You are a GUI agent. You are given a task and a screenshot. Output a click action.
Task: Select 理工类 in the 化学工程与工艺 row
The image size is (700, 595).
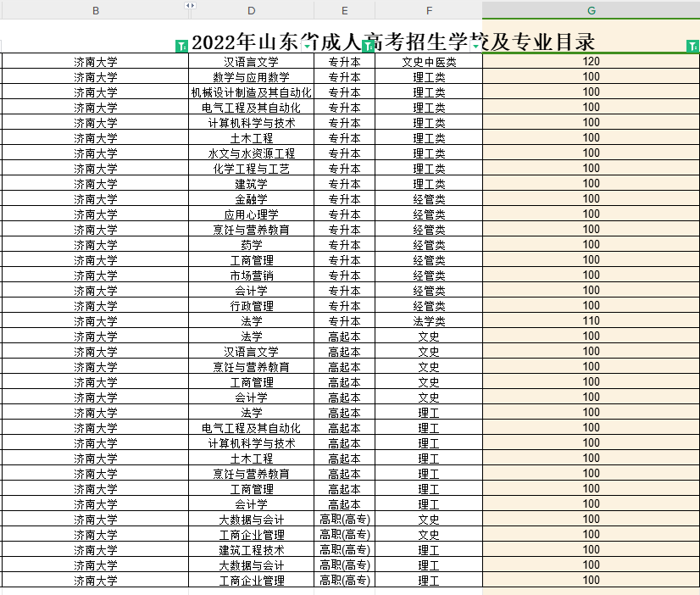click(x=429, y=169)
